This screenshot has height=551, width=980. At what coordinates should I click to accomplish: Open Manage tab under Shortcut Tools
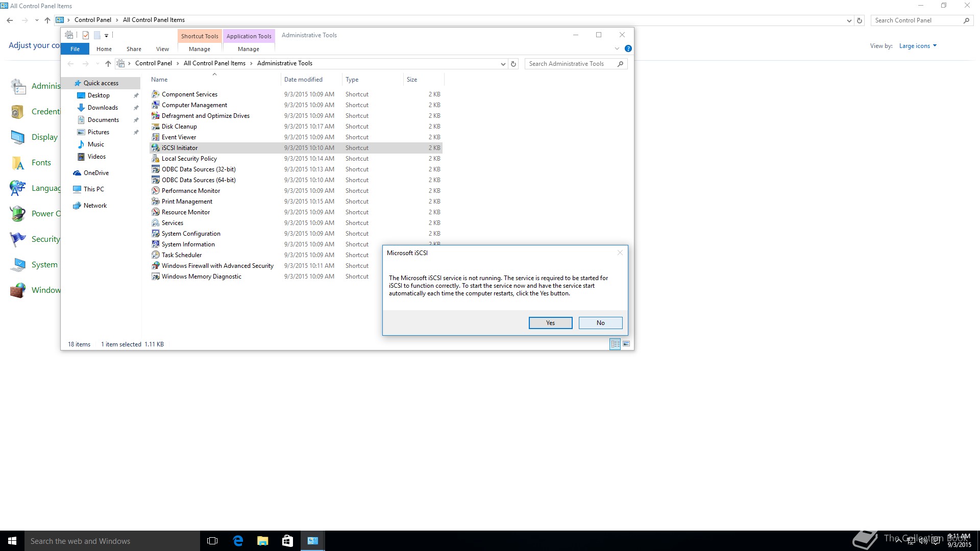(200, 49)
